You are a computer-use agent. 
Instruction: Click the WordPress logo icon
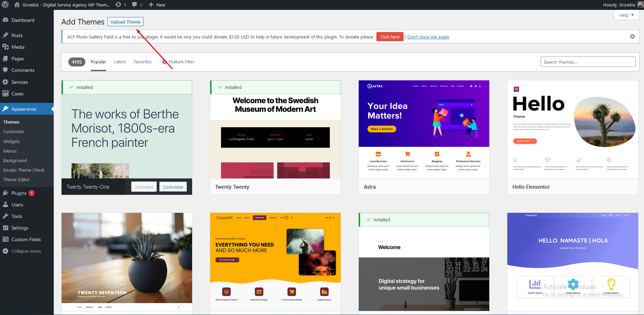(x=5, y=5)
